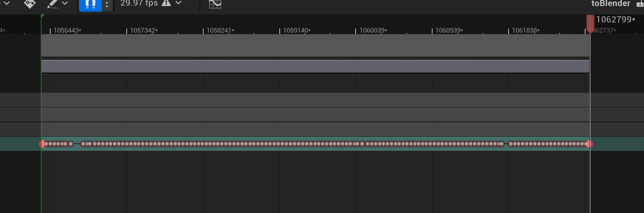Select the top gray track section bar
The image size is (644, 213).
click(316, 46)
